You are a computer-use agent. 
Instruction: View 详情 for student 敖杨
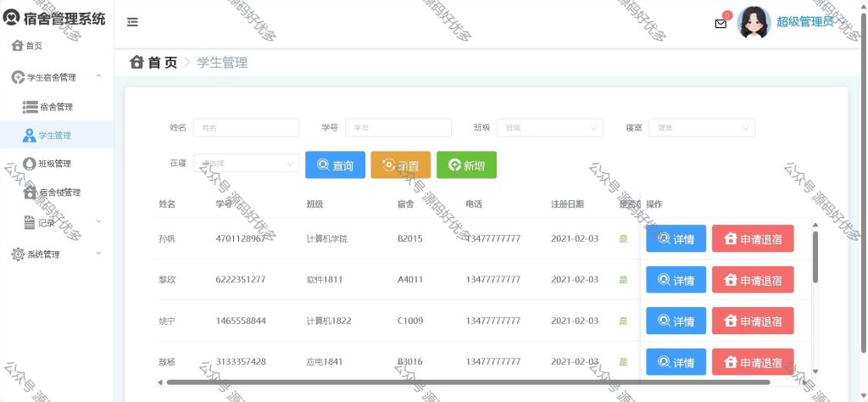pyautogui.click(x=676, y=362)
